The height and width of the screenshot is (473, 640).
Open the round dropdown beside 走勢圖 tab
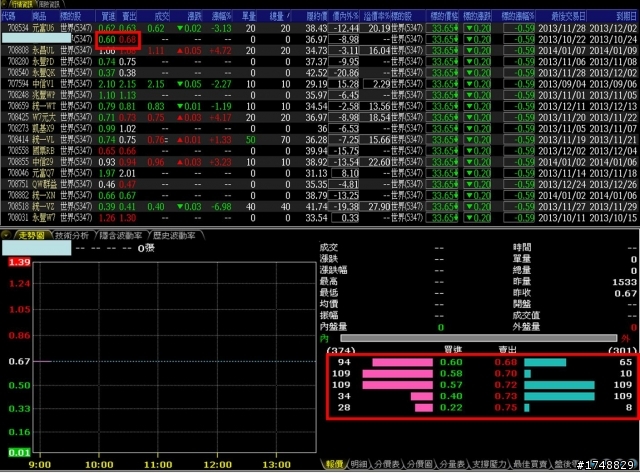pos(6,235)
